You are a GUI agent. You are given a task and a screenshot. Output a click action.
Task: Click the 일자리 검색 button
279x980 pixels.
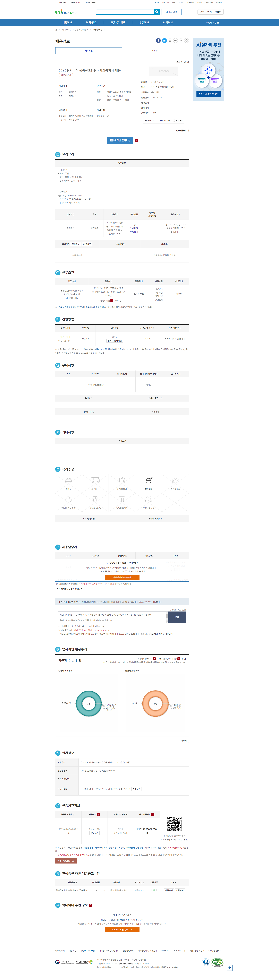tap(172, 12)
